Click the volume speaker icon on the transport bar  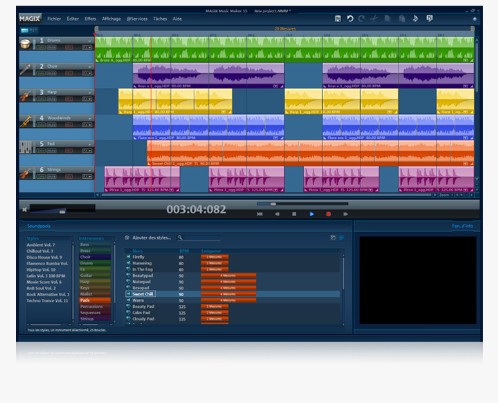tap(24, 210)
